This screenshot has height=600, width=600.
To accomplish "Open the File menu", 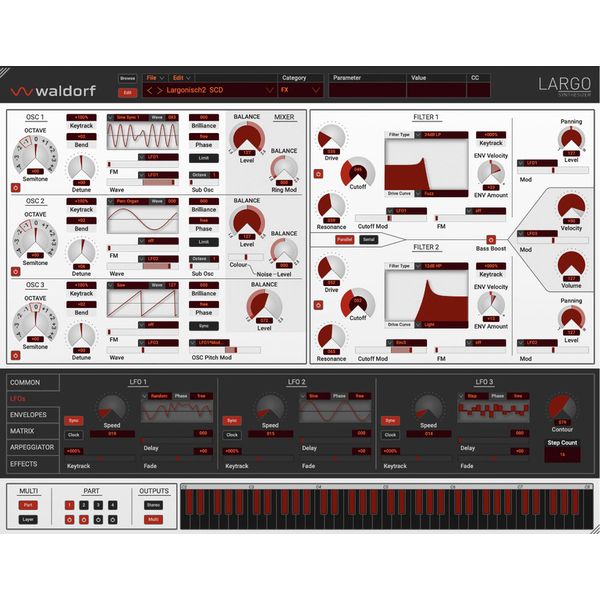I will (155, 77).
